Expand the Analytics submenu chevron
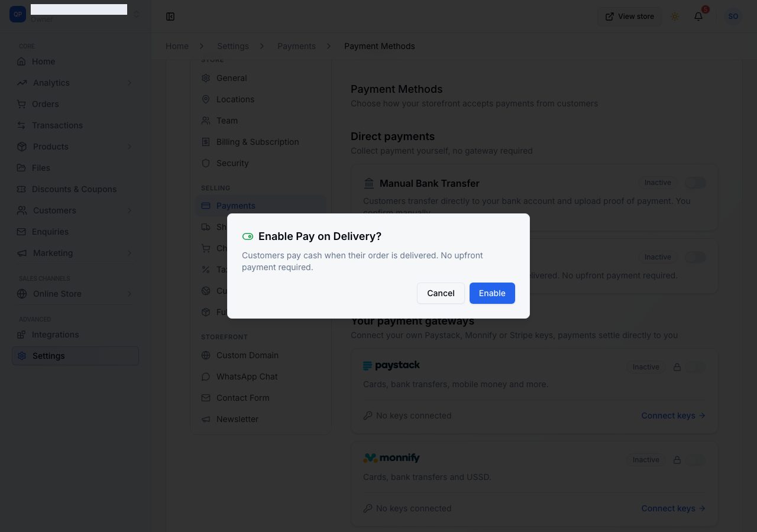 (130, 83)
